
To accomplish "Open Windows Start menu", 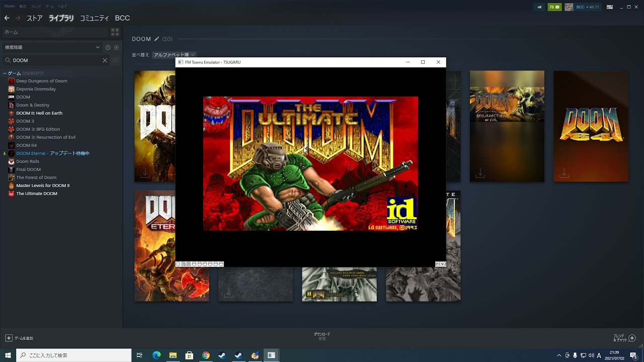I will click(x=8, y=355).
